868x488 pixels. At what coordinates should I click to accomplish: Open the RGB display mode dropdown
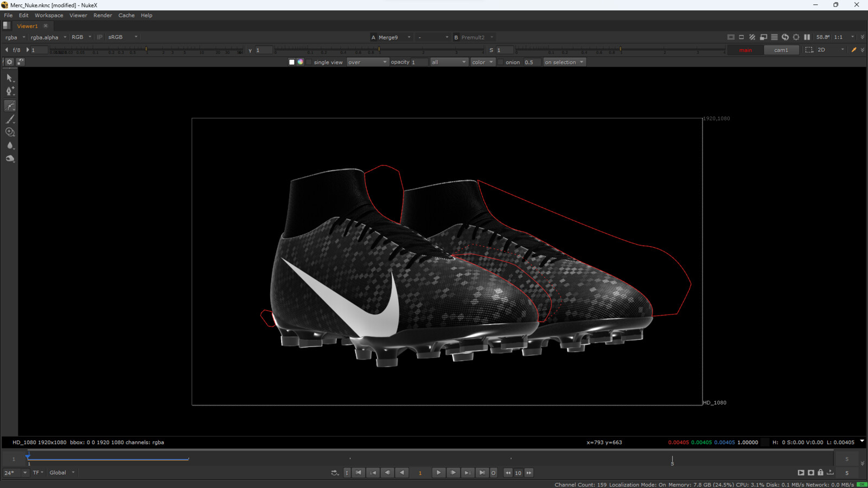tap(81, 37)
